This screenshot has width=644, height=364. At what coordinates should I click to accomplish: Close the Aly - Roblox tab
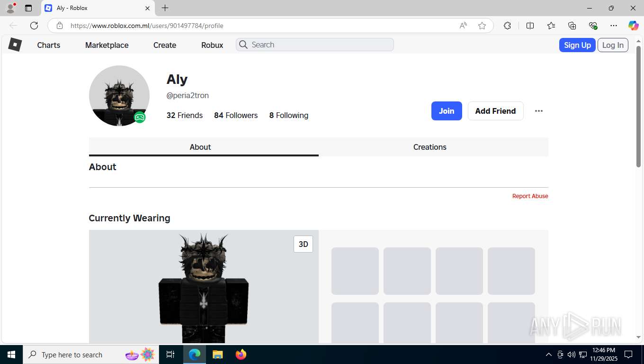pos(147,8)
